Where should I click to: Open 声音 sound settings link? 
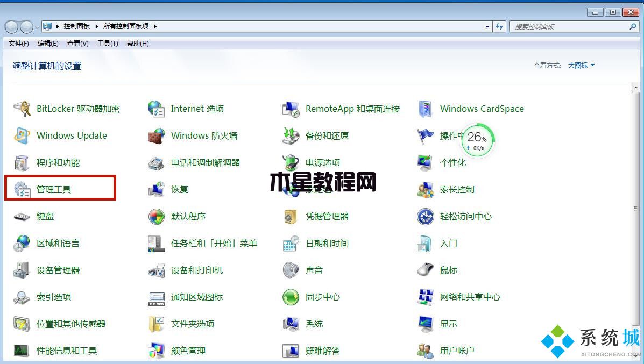point(314,270)
